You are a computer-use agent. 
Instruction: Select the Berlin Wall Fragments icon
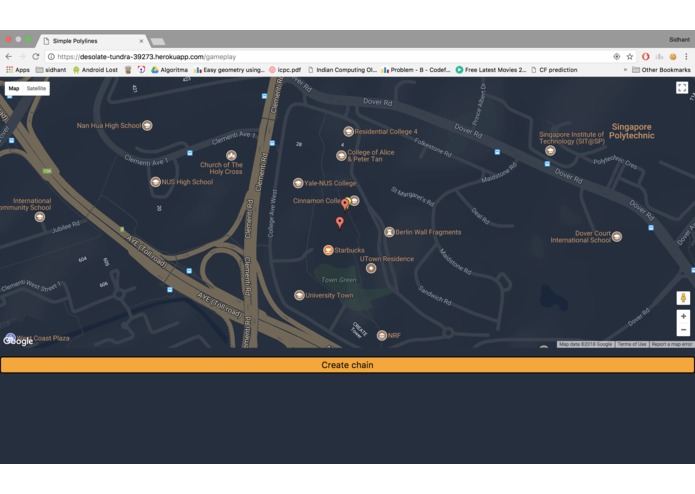pos(389,232)
